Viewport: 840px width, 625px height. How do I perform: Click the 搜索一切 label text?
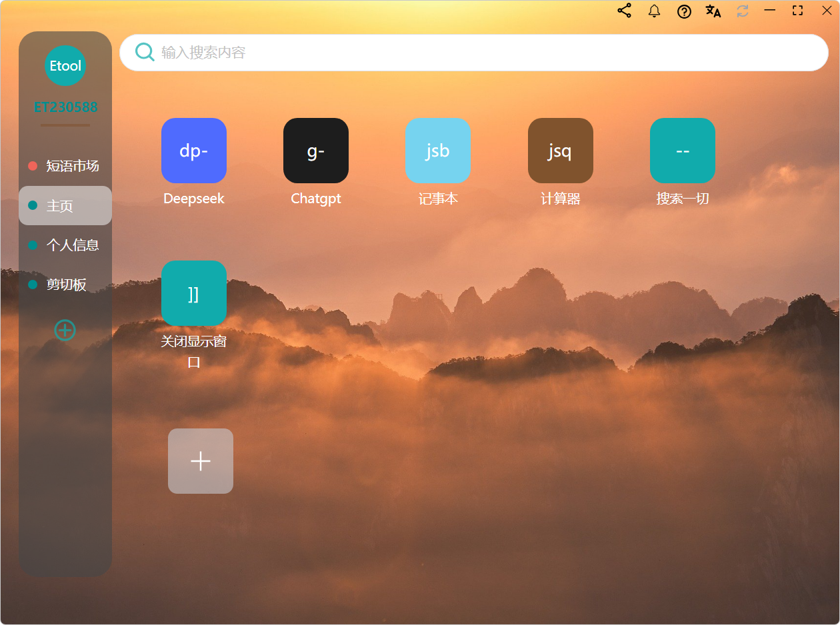[683, 199]
